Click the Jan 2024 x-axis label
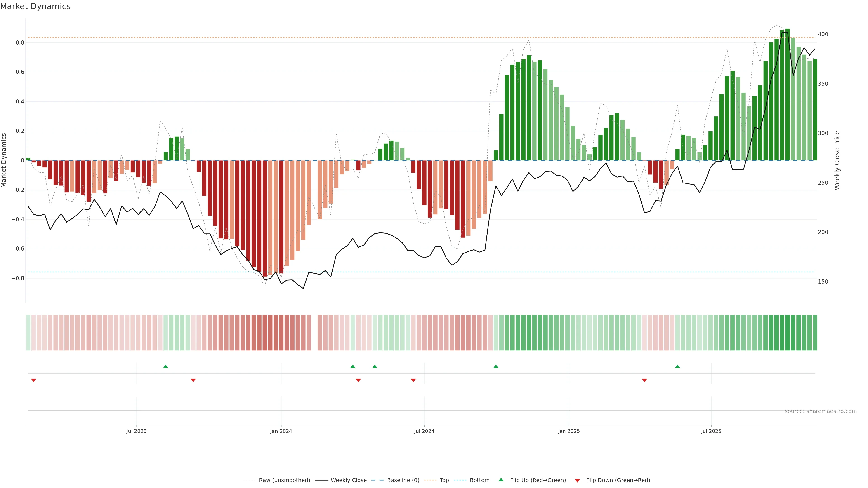 [281, 431]
